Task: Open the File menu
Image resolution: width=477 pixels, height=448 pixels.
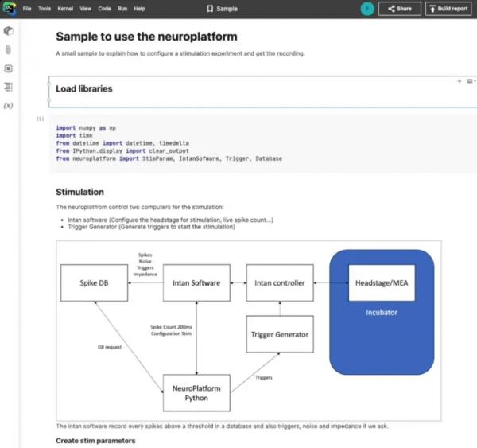Action: click(x=27, y=9)
